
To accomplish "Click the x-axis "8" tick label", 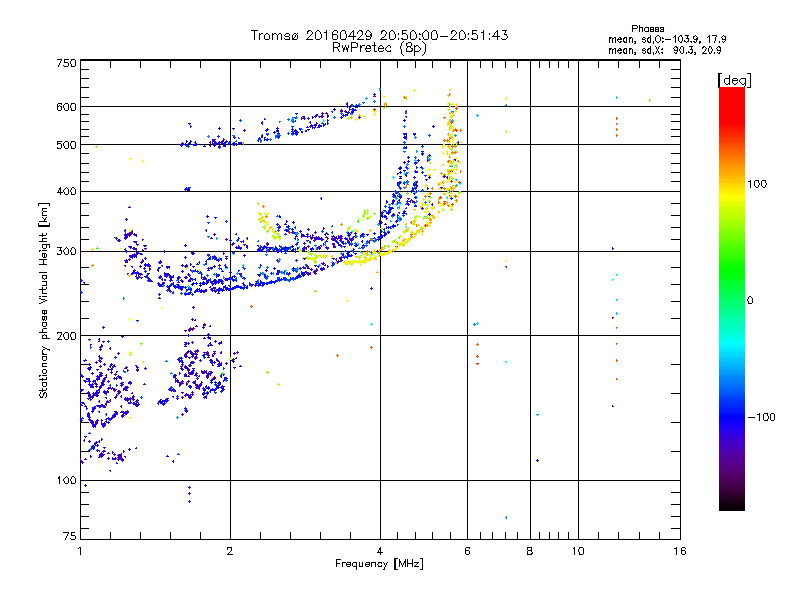I will tap(530, 551).
